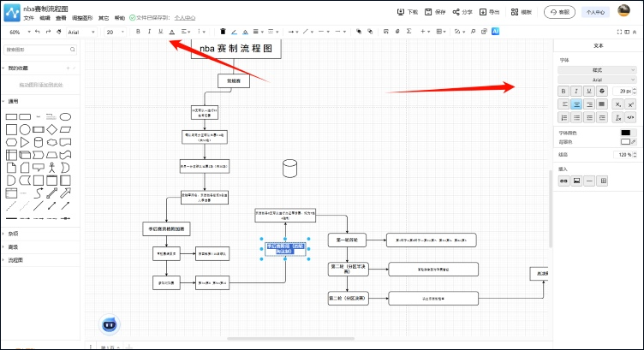Click the Underline icon in top toolbar
The width and height of the screenshot is (644, 350).
[x=160, y=32]
